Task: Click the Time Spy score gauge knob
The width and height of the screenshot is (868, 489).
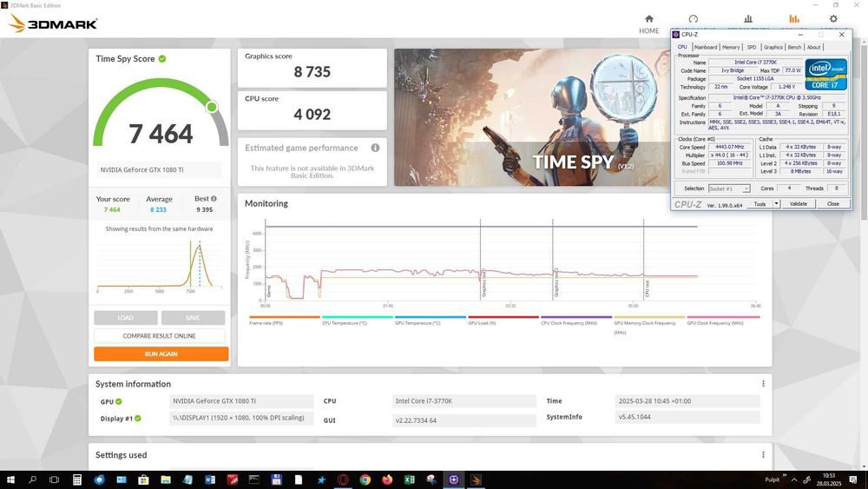Action: click(x=212, y=107)
